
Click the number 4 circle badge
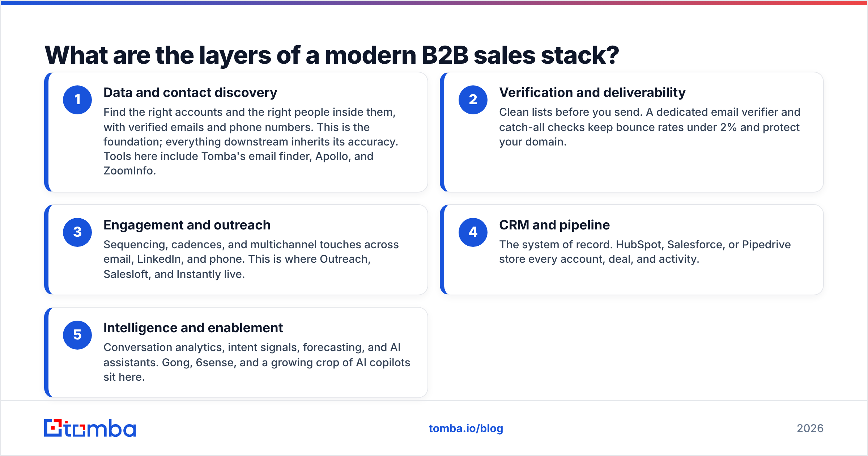click(473, 232)
